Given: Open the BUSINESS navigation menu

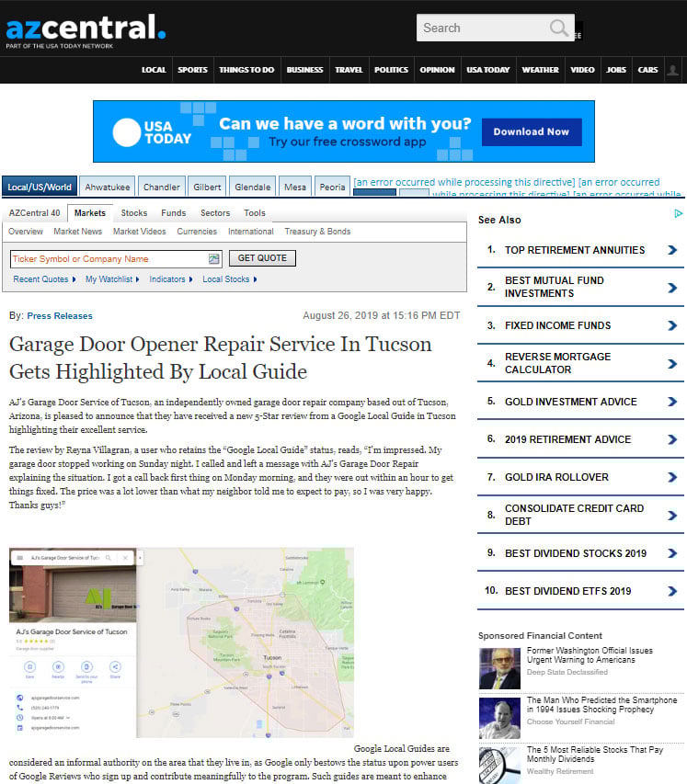Looking at the screenshot, I should (304, 70).
